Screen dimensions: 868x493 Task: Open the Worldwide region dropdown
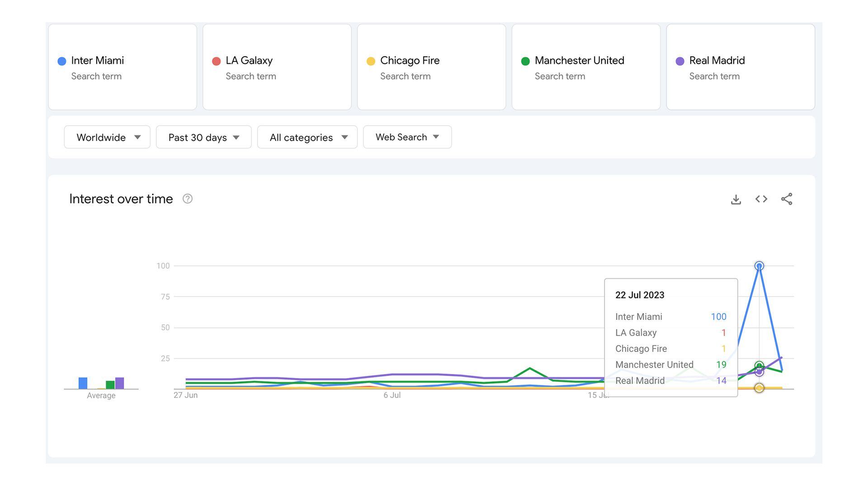coord(107,137)
